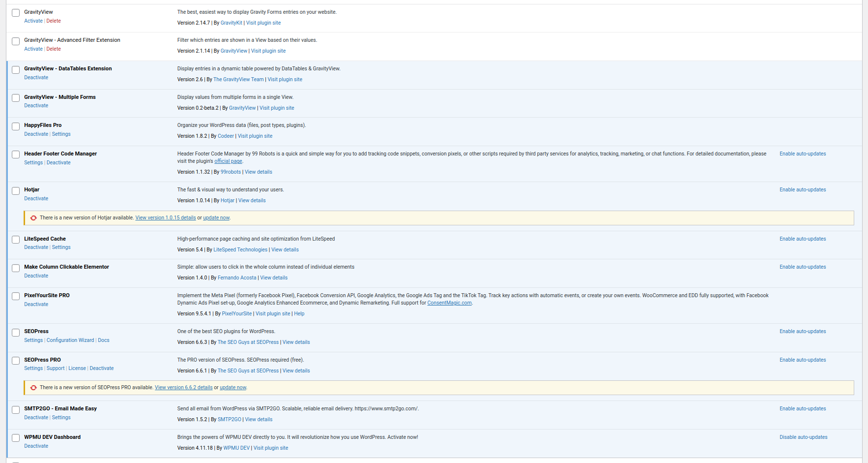This screenshot has width=868, height=463.
Task: Check the GravityView plugin checkbox
Action: [16, 13]
